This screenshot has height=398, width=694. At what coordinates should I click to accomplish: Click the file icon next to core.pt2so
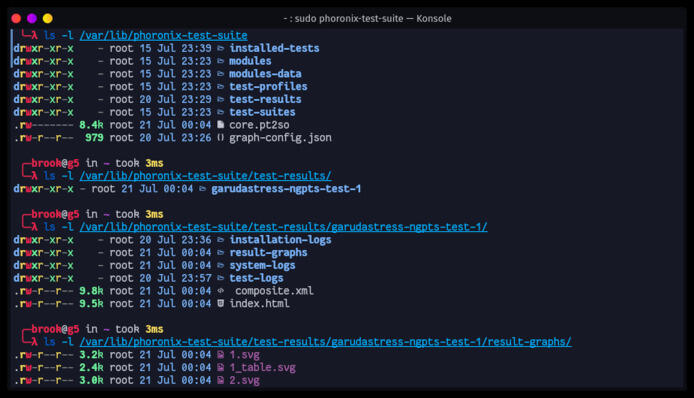pos(220,125)
